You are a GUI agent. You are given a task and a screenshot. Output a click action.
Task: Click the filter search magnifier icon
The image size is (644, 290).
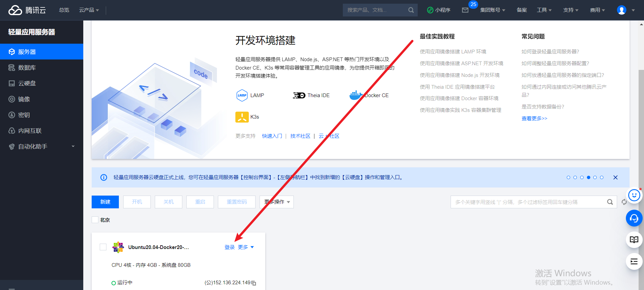pos(610,202)
